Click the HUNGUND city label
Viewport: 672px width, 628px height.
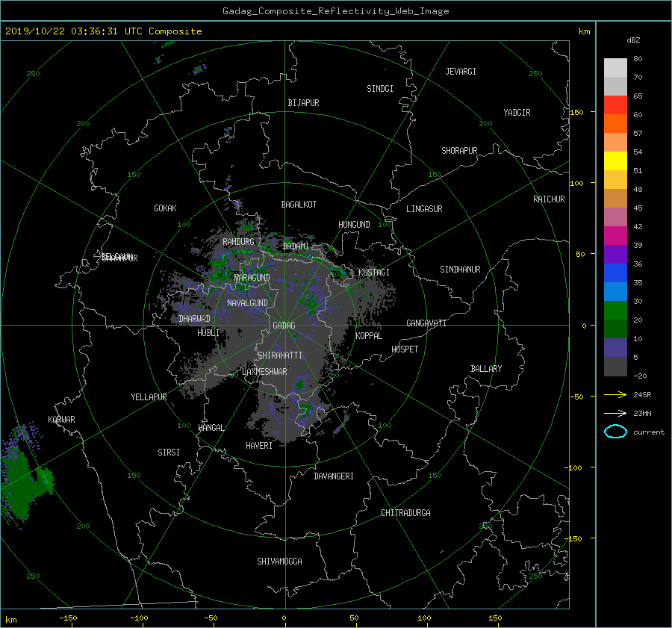click(x=354, y=225)
